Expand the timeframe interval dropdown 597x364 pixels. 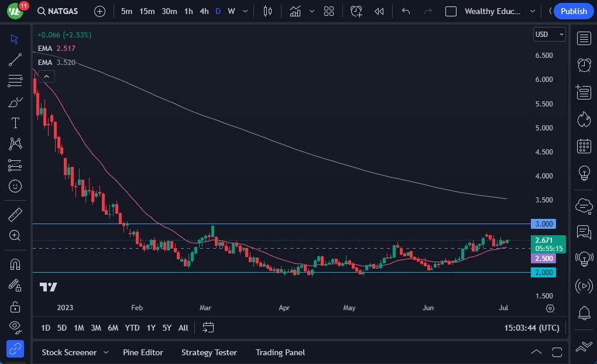[x=245, y=12]
